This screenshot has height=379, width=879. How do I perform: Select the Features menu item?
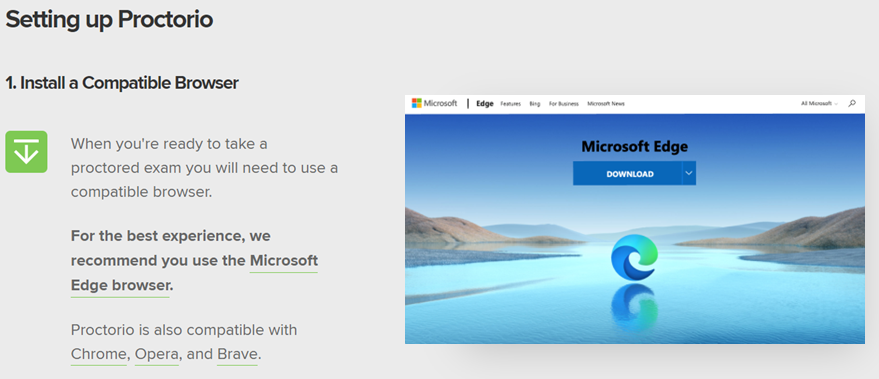511,104
